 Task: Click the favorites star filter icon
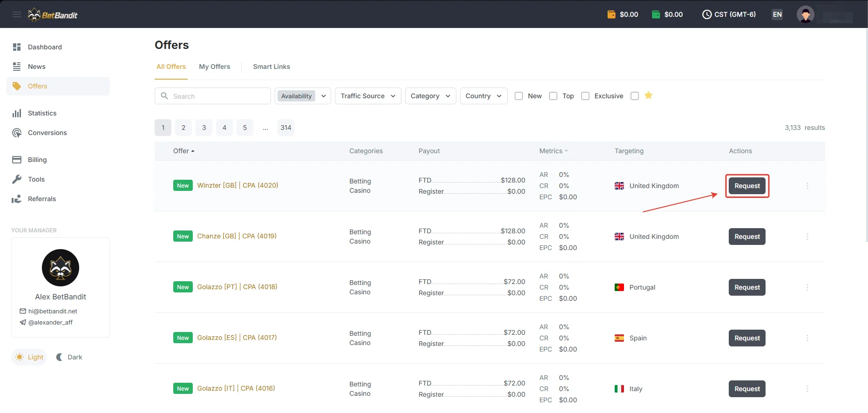tap(648, 95)
